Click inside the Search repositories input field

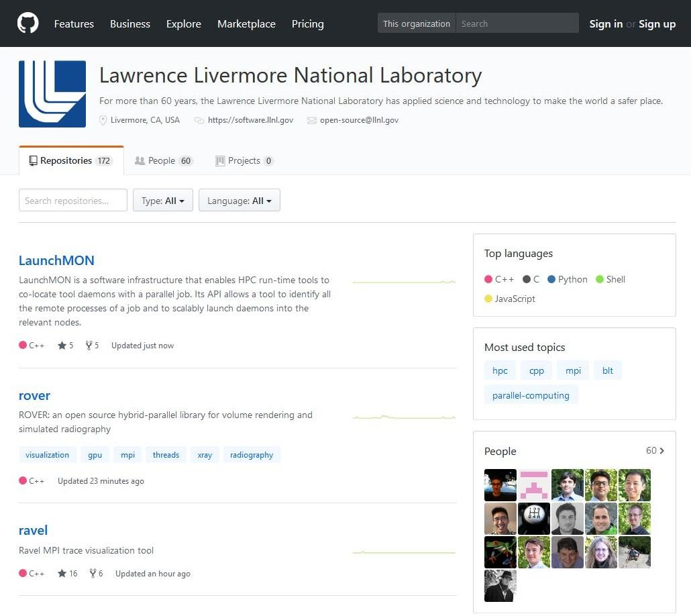point(72,200)
